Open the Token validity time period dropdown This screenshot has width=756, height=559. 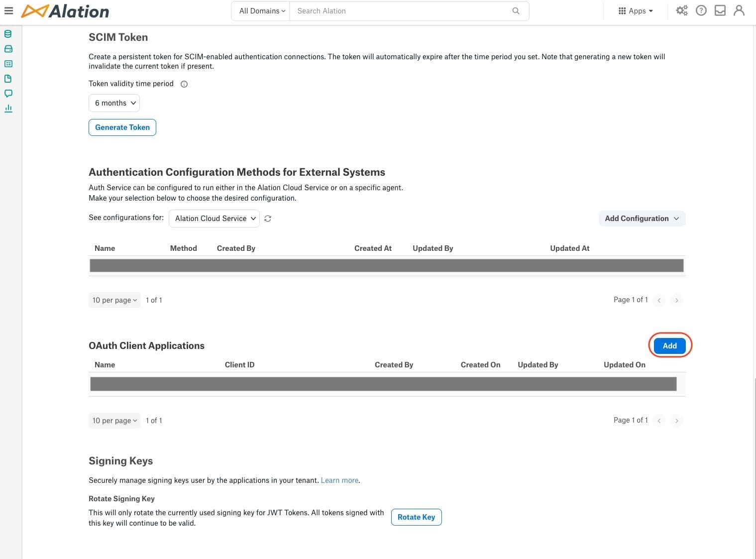[114, 103]
